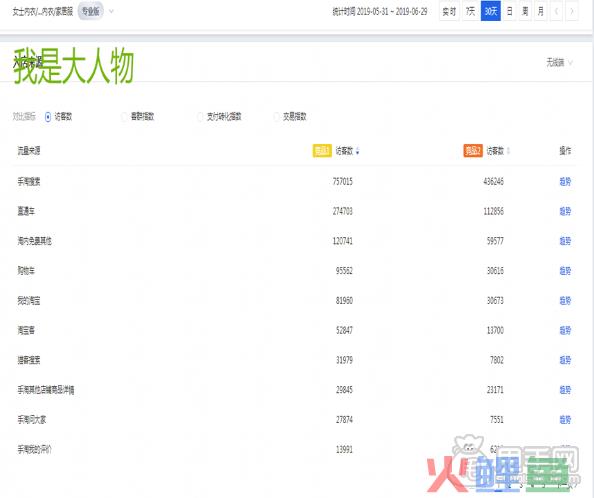Select the 月 monthly range button
The image size is (594, 498).
tap(541, 11)
